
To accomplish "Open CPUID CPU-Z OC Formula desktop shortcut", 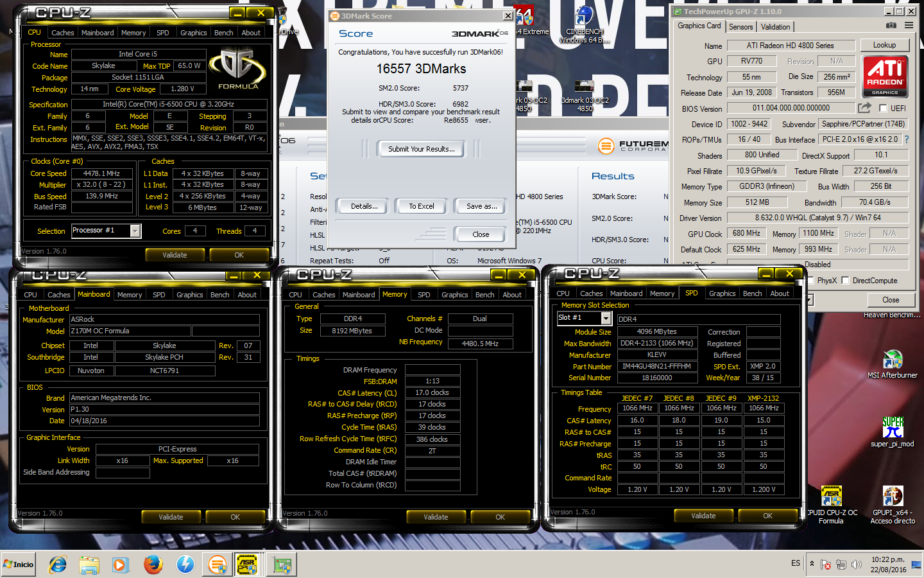I will (x=832, y=505).
